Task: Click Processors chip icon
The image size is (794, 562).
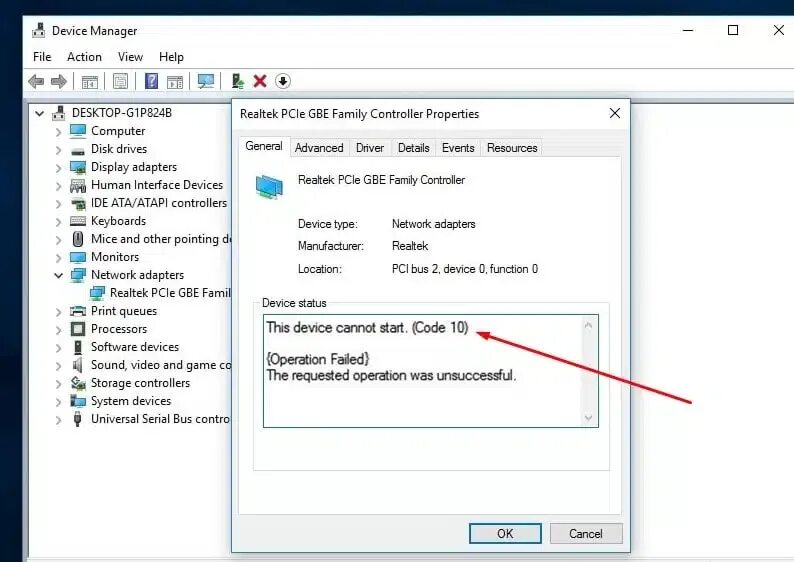Action: pos(78,329)
